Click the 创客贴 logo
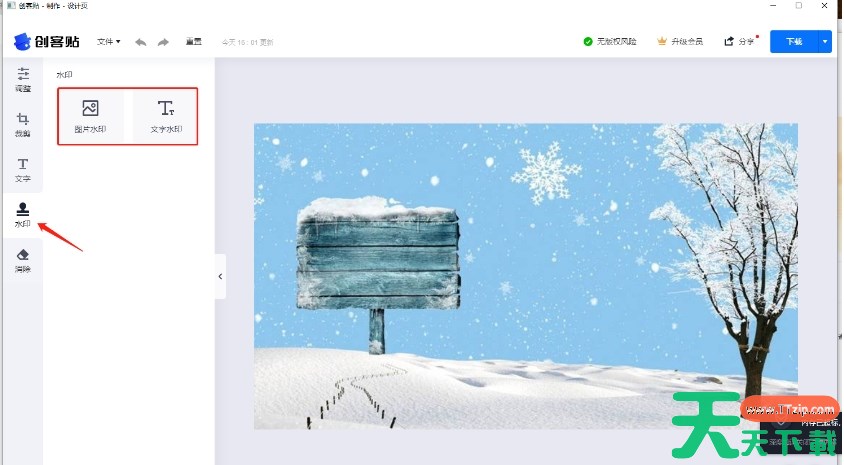 [47, 41]
